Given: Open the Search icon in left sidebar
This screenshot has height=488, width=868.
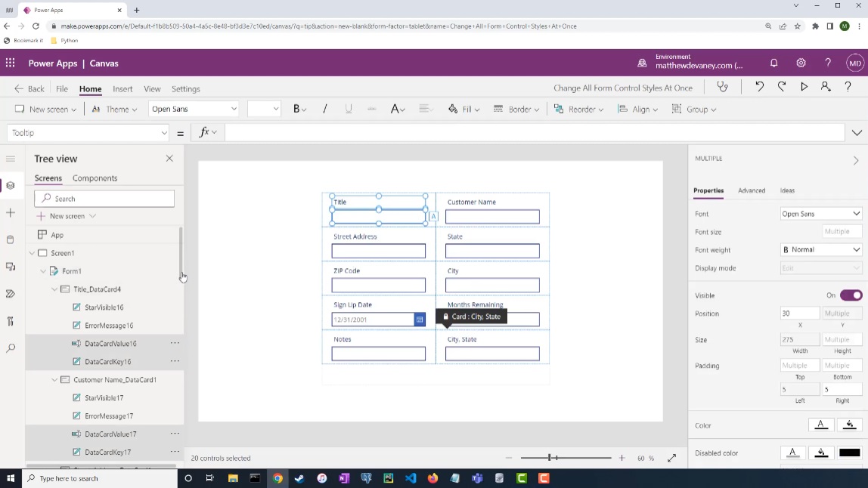Looking at the screenshot, I should coord(11,348).
